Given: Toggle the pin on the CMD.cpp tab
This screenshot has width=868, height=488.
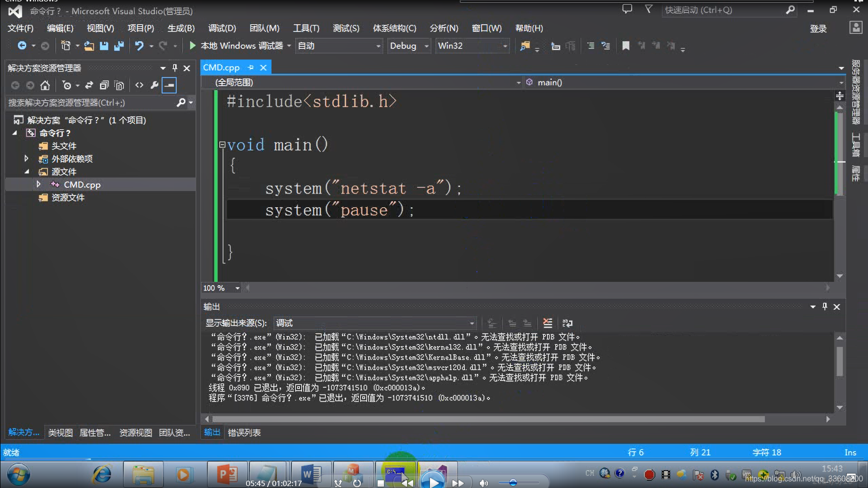Looking at the screenshot, I should point(251,67).
